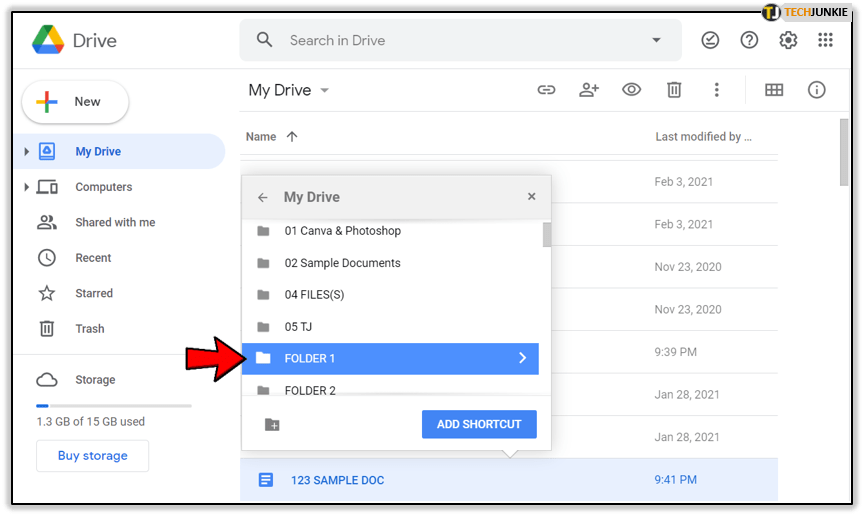Image resolution: width=864 pixels, height=516 pixels.
Task: Open the search options dropdown arrow
Action: [656, 40]
